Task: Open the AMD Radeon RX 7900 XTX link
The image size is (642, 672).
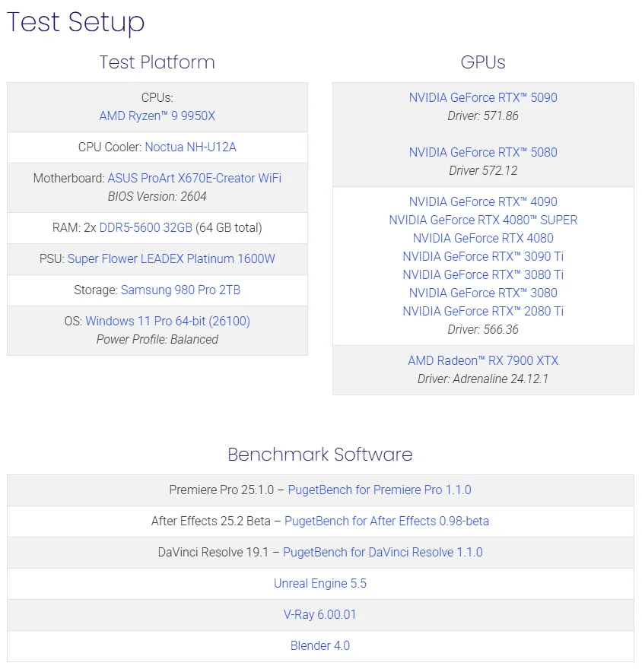Action: tap(483, 361)
